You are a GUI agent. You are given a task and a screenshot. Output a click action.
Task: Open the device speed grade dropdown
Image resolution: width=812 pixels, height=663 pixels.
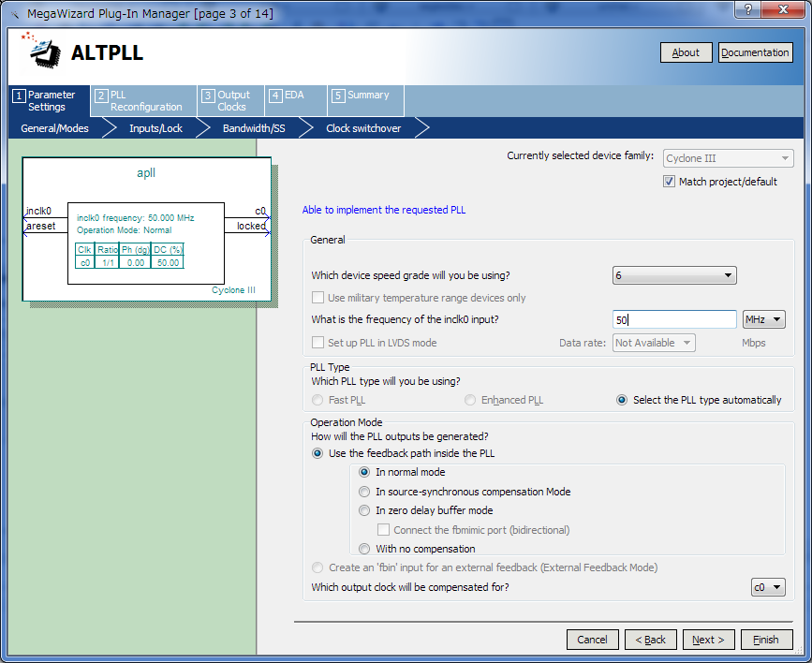tap(674, 275)
